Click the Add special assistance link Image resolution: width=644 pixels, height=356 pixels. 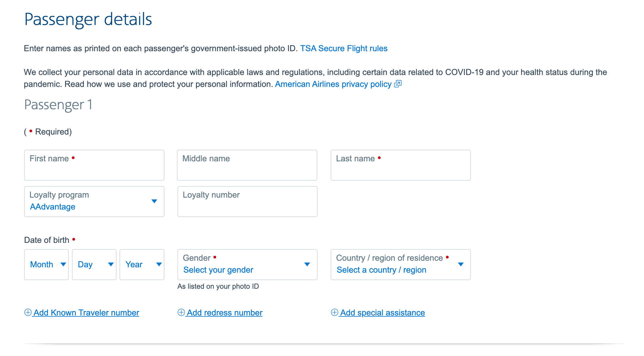(x=382, y=313)
